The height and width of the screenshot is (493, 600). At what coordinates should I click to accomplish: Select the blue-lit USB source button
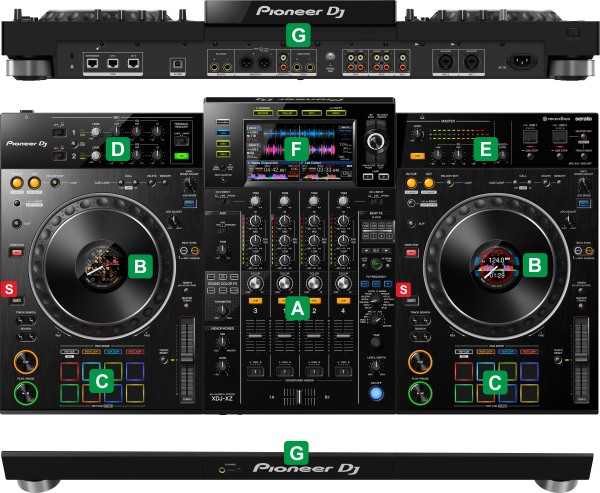click(x=223, y=133)
